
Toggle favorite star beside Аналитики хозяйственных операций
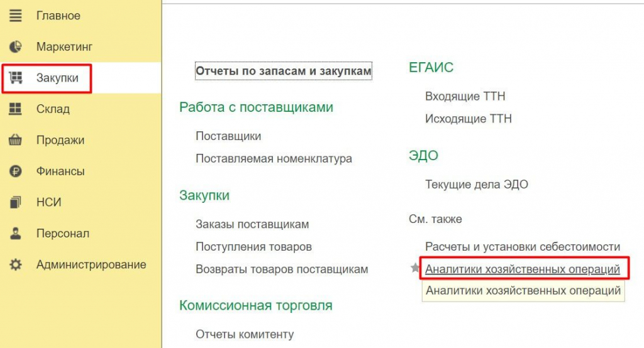[415, 268]
